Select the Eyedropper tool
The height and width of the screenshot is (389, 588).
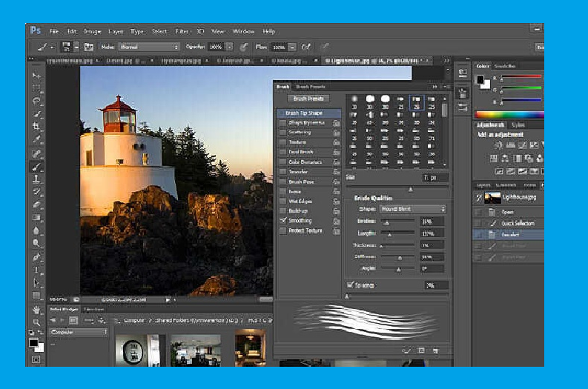(36, 140)
